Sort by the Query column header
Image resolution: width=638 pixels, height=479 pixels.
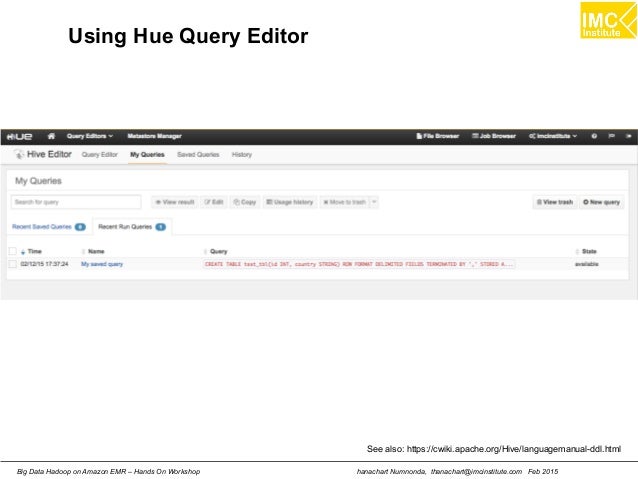[216, 252]
